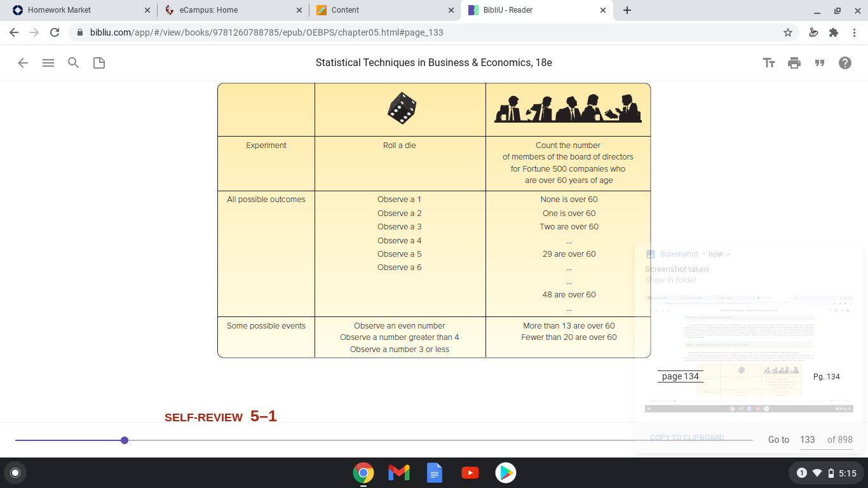The width and height of the screenshot is (868, 488).
Task: Click the address bar URL
Action: [267, 32]
